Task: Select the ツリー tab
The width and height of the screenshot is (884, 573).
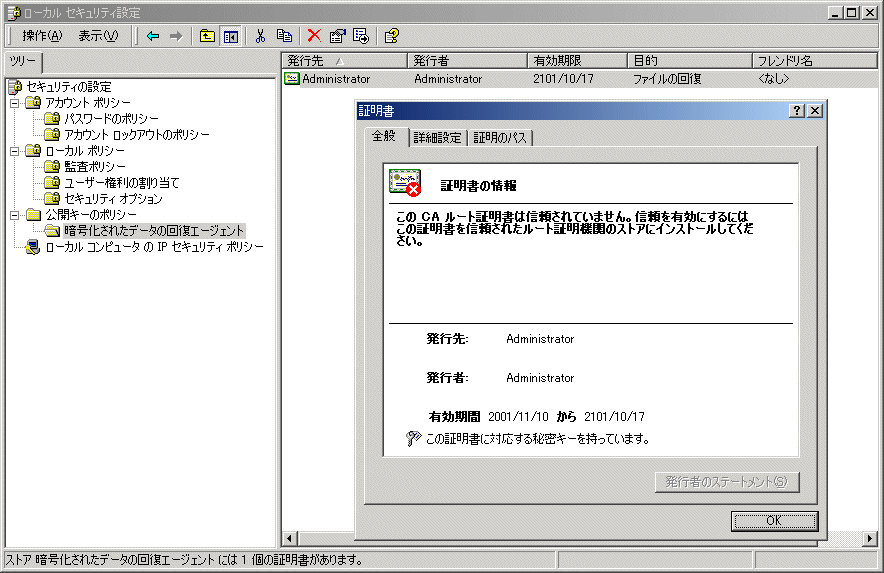Action: 23,61
